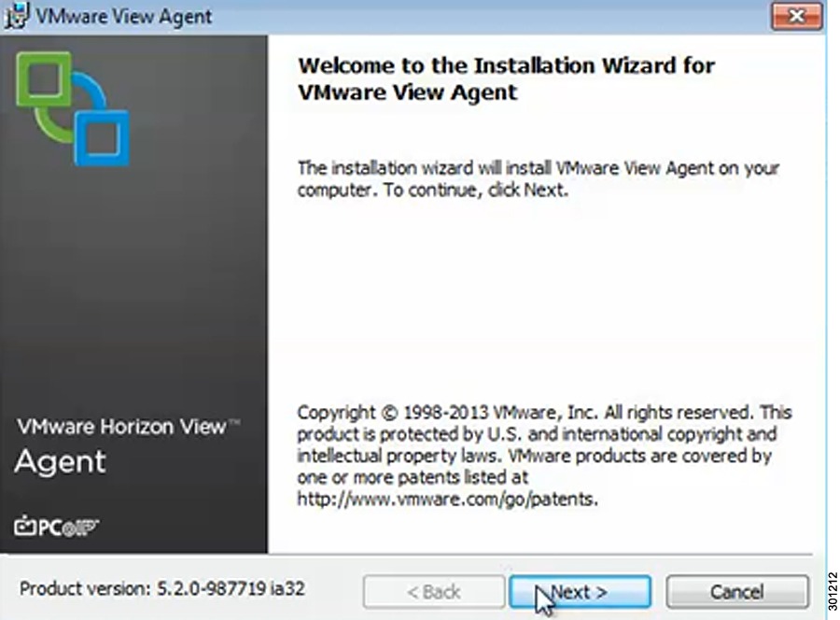Cancel the VMware View Agent installation
840x620 pixels.
[737, 592]
